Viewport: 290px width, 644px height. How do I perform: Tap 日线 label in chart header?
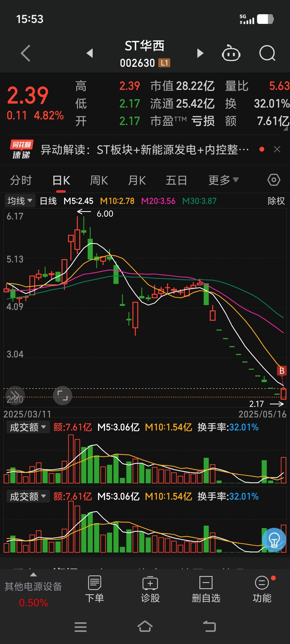48,201
